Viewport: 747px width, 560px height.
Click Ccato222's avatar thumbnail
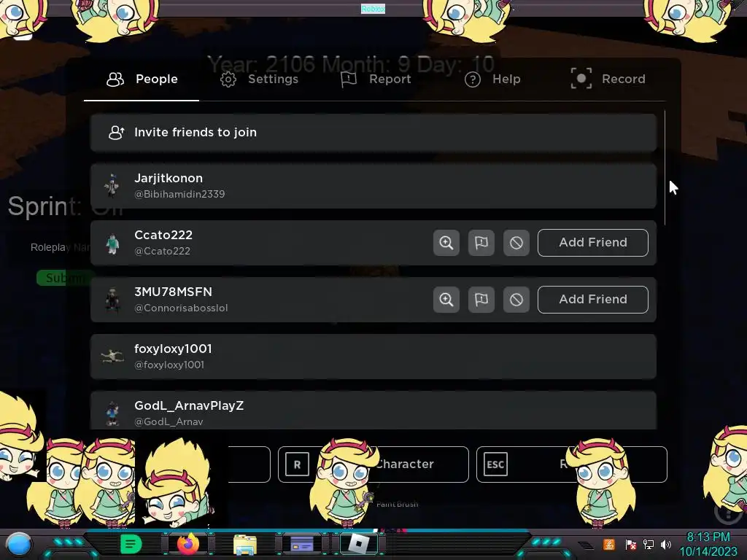click(x=112, y=244)
